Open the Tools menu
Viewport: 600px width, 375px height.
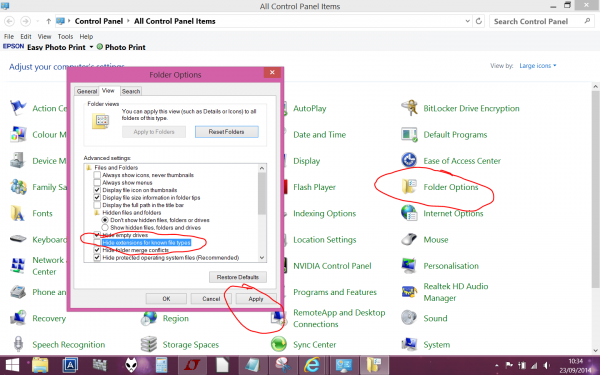[x=65, y=36]
